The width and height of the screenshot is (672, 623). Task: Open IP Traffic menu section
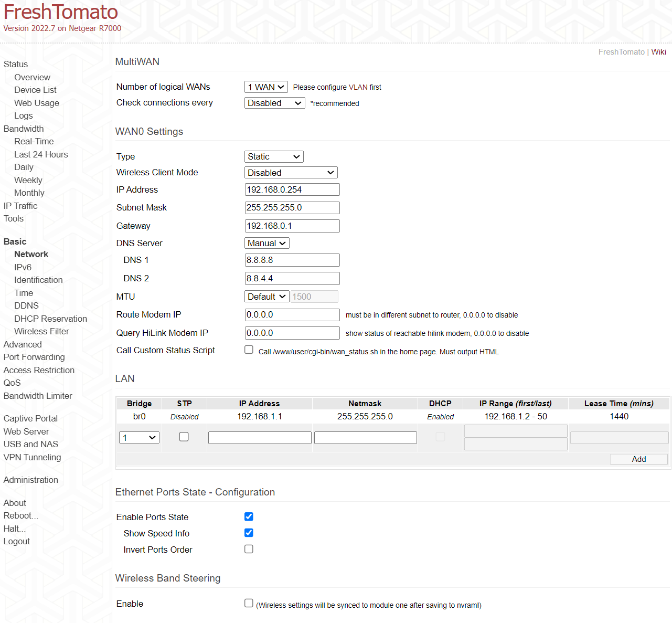click(x=20, y=206)
